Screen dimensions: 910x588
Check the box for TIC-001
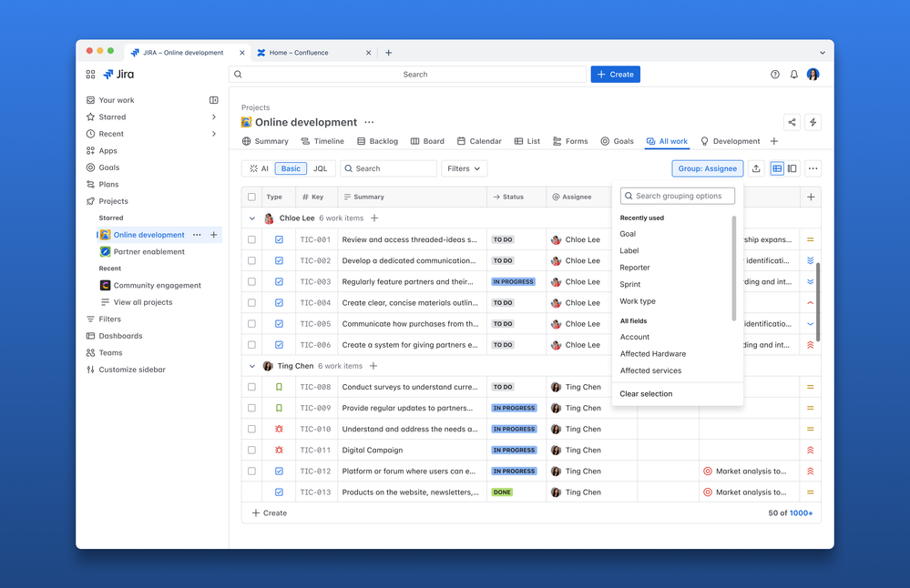coord(252,239)
